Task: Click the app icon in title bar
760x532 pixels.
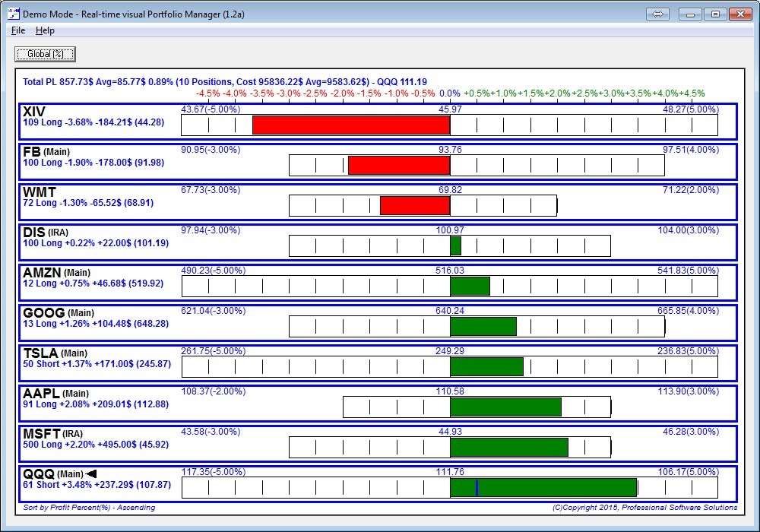Action: (14, 14)
